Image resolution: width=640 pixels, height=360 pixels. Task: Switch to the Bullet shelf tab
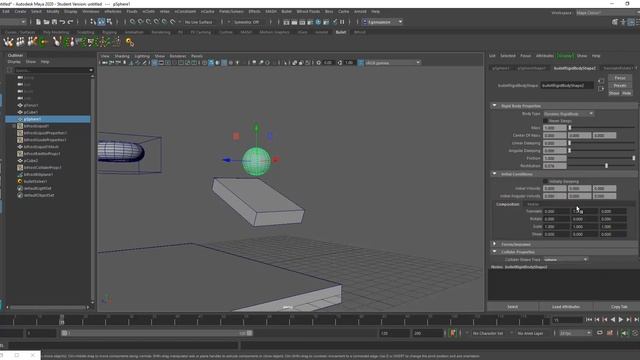pos(341,32)
